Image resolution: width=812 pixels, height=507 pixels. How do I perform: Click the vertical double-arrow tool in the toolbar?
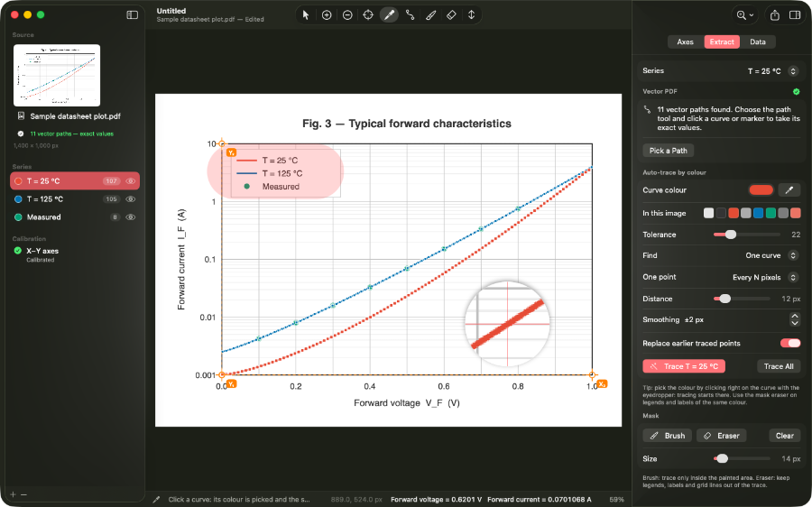click(x=471, y=15)
